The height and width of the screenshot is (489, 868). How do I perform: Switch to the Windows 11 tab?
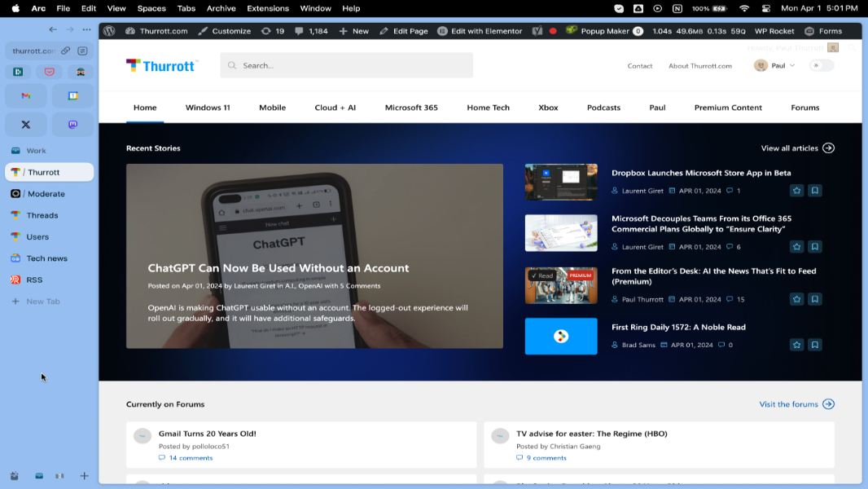tap(208, 107)
